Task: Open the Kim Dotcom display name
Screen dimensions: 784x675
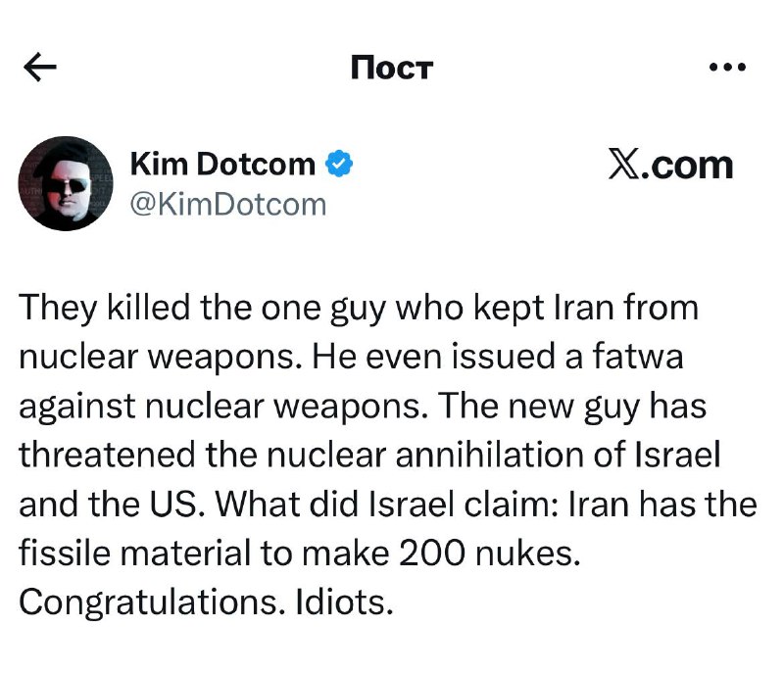Action: [222, 165]
